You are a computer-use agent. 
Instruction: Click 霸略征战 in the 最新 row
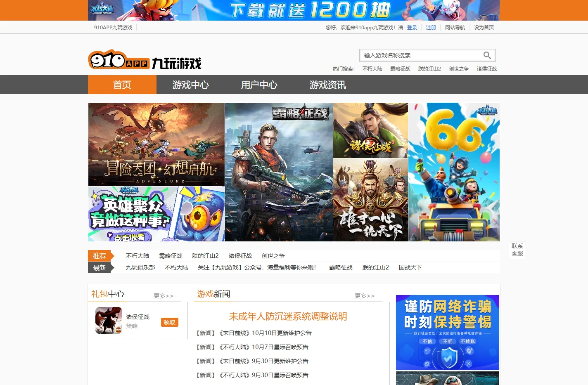point(341,267)
